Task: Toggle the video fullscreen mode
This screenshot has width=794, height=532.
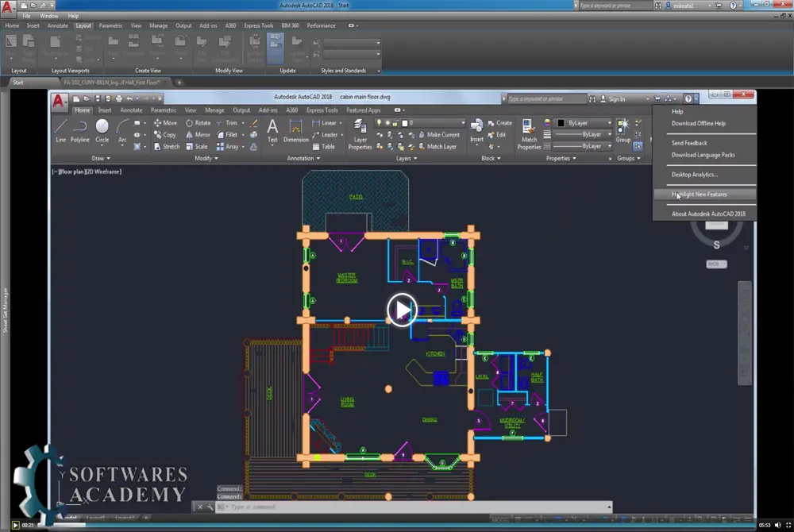Action: 788,525
